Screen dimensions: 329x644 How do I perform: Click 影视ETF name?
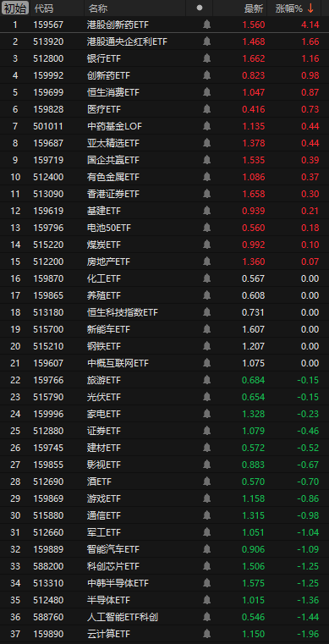click(x=105, y=465)
